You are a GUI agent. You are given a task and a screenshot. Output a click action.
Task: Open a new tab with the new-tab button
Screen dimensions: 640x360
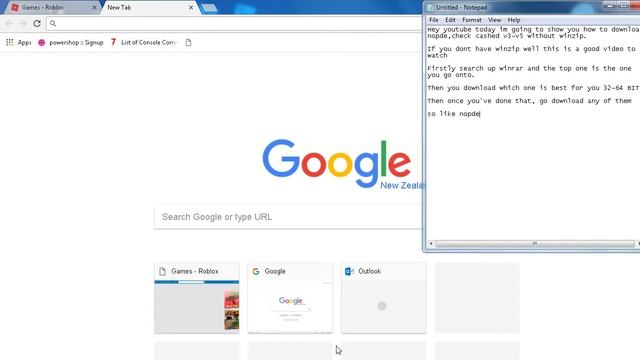(x=209, y=8)
